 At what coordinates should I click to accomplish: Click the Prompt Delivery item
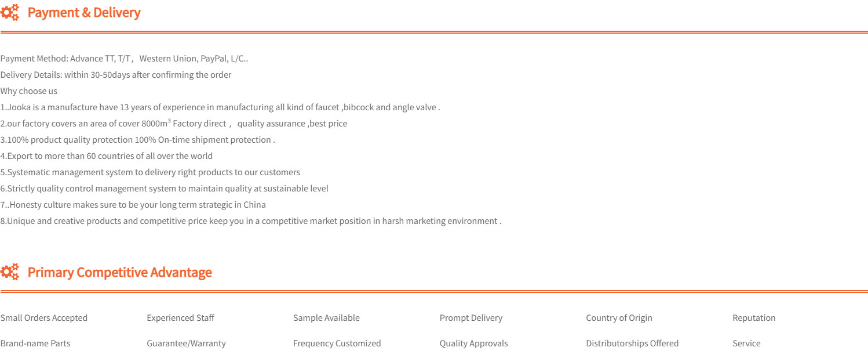[x=471, y=318]
